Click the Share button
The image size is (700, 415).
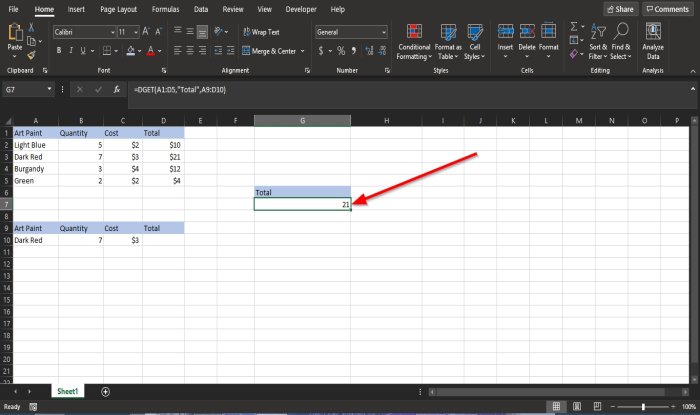[x=620, y=8]
